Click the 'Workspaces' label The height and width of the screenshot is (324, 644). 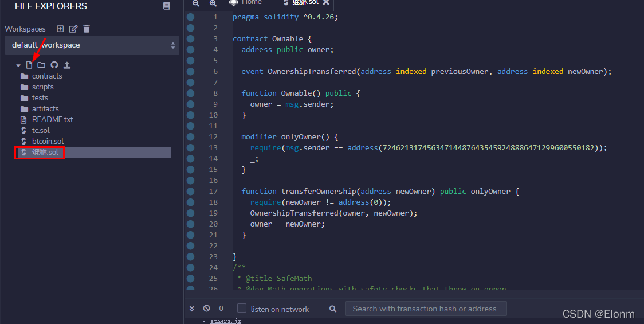tap(25, 29)
